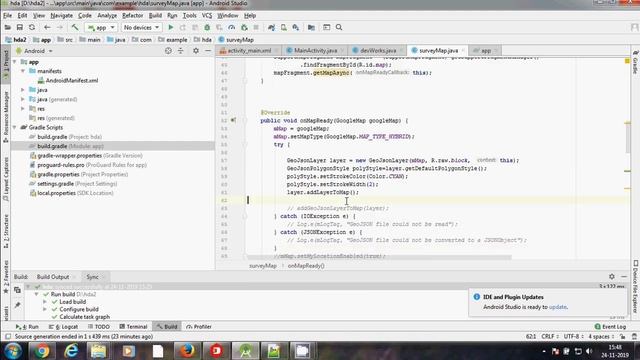The height and width of the screenshot is (360, 640).
Task: Click project panel scroll-from-source target icon
Action: 168,51
